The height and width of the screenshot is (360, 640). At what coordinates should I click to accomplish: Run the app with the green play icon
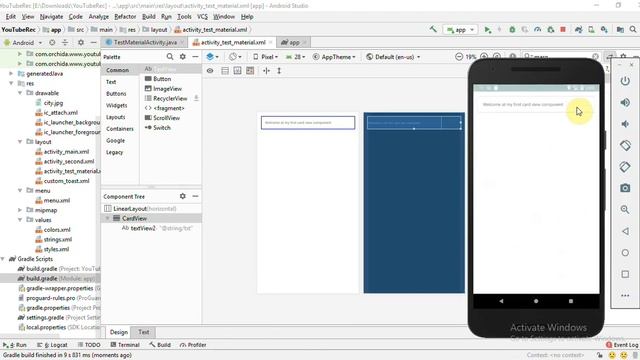(x=487, y=29)
